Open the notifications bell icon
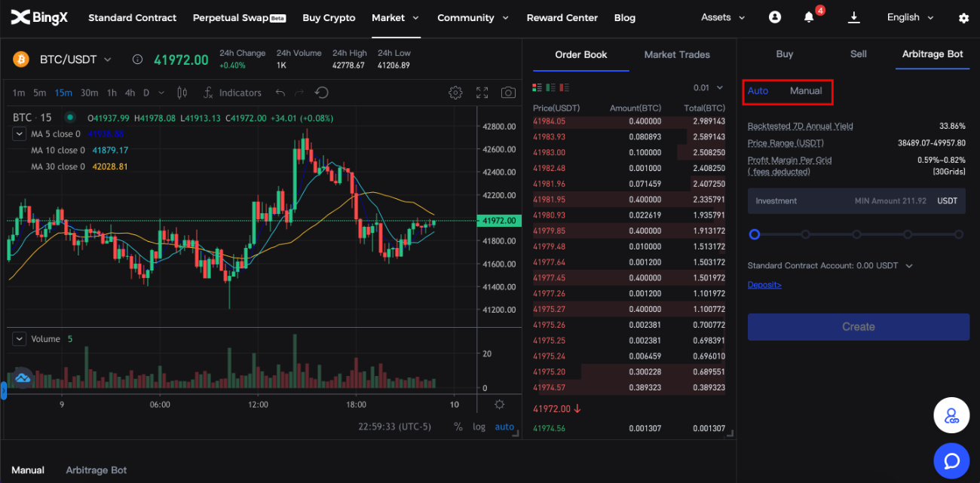 tap(809, 17)
